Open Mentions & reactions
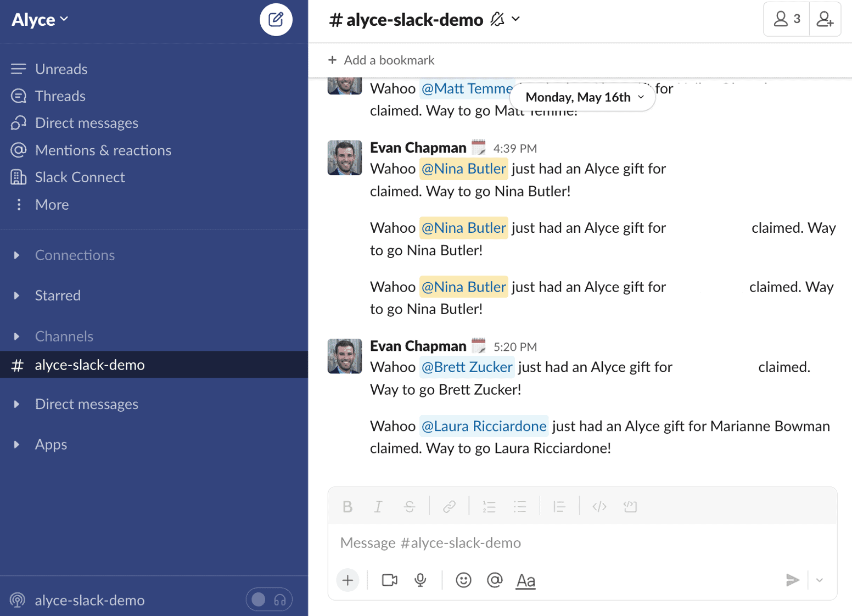 (103, 150)
